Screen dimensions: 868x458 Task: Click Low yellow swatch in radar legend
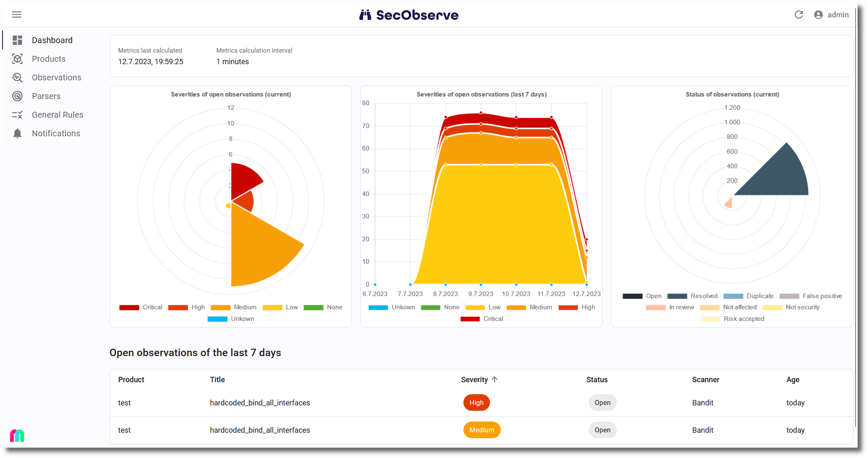click(x=272, y=307)
